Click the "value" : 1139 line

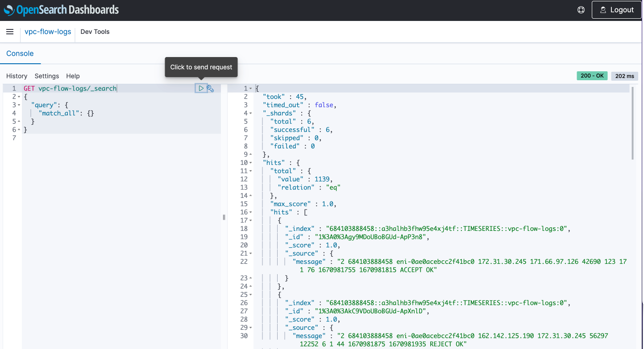coord(305,179)
